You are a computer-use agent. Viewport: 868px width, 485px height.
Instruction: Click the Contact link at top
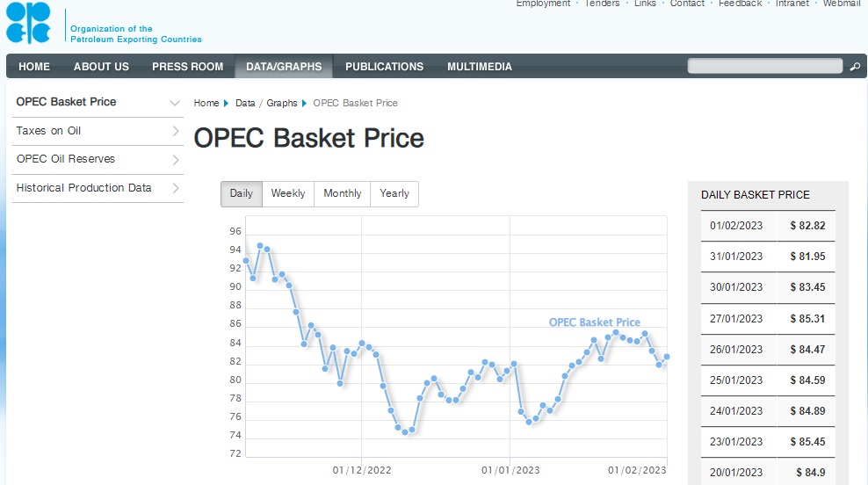pyautogui.click(x=687, y=4)
